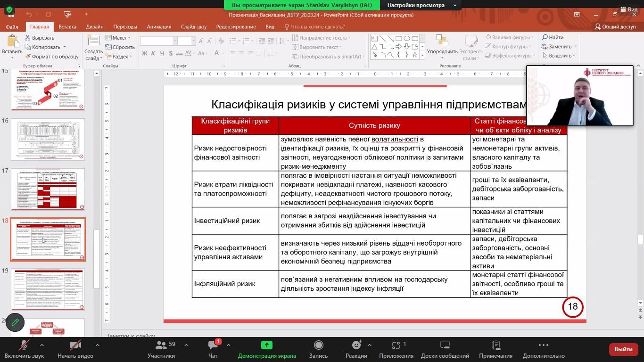
Task: Click Сбросить reset slide button
Action: (120, 47)
